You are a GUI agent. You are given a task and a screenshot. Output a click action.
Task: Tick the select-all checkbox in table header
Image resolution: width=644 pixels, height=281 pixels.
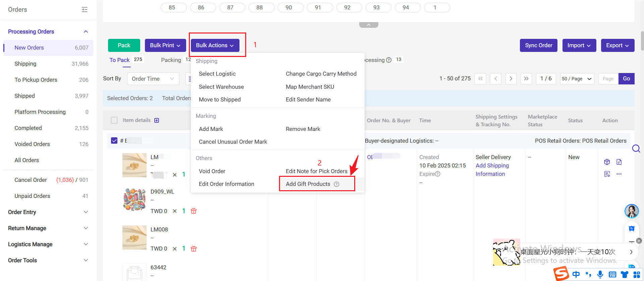[114, 120]
